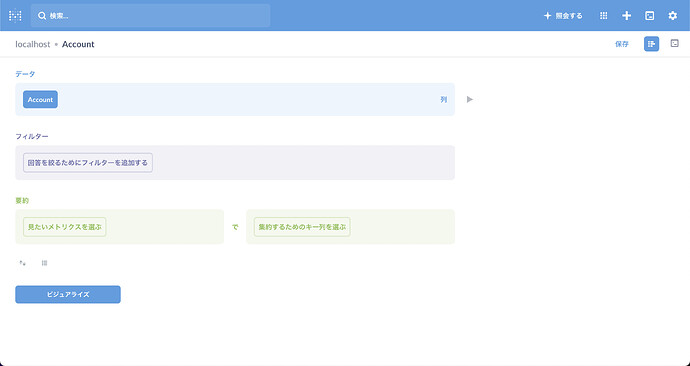This screenshot has width=690, height=366.
Task: Open the Metabase home logo
Action: [x=15, y=16]
